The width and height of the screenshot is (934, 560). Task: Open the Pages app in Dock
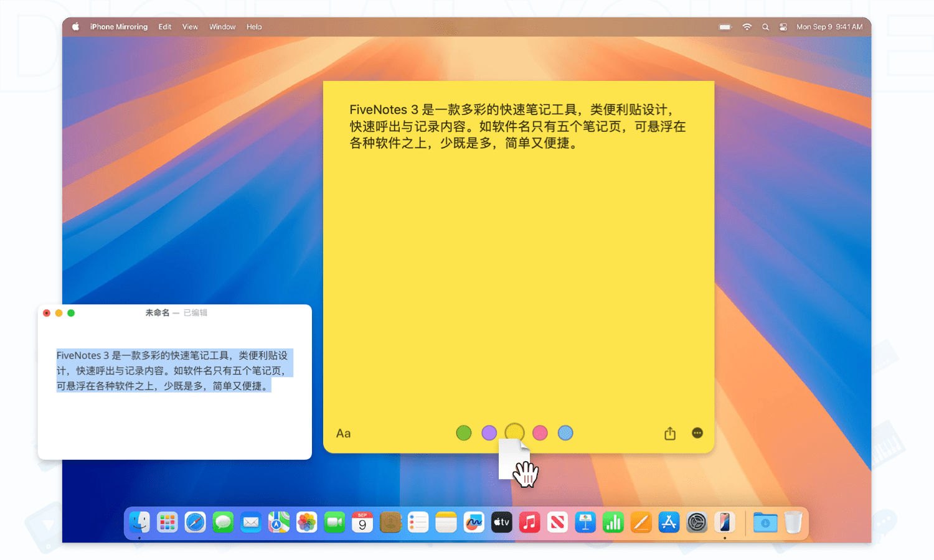[641, 523]
